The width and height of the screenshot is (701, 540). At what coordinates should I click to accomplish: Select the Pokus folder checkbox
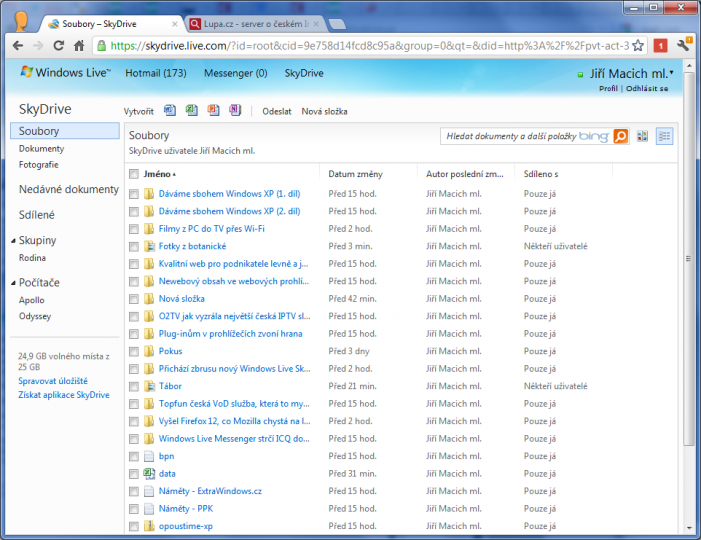pos(134,351)
